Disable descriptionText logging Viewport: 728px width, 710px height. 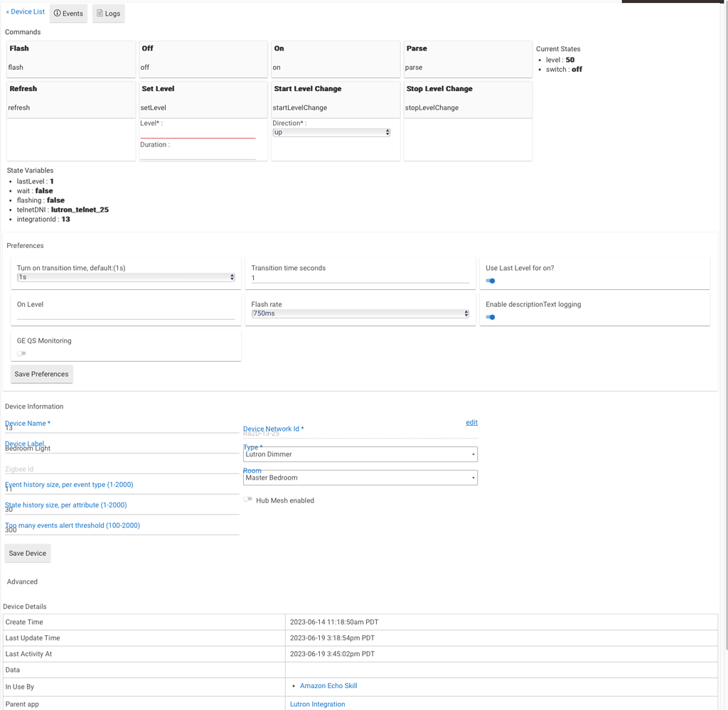pos(491,317)
